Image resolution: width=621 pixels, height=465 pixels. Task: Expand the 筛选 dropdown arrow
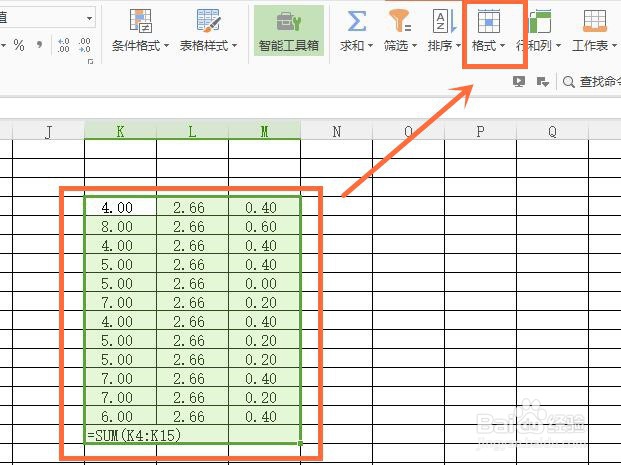coord(415,46)
